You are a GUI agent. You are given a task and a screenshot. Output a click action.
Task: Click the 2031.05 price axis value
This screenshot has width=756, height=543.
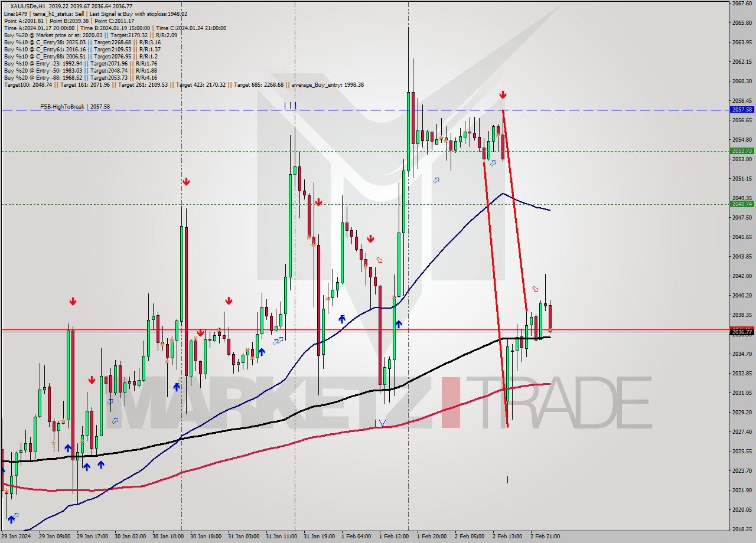tap(741, 393)
